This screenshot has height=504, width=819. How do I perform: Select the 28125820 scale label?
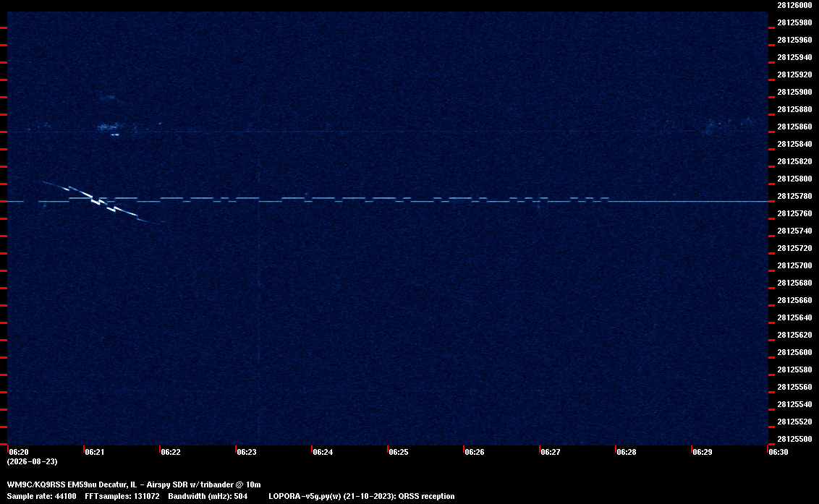click(794, 161)
